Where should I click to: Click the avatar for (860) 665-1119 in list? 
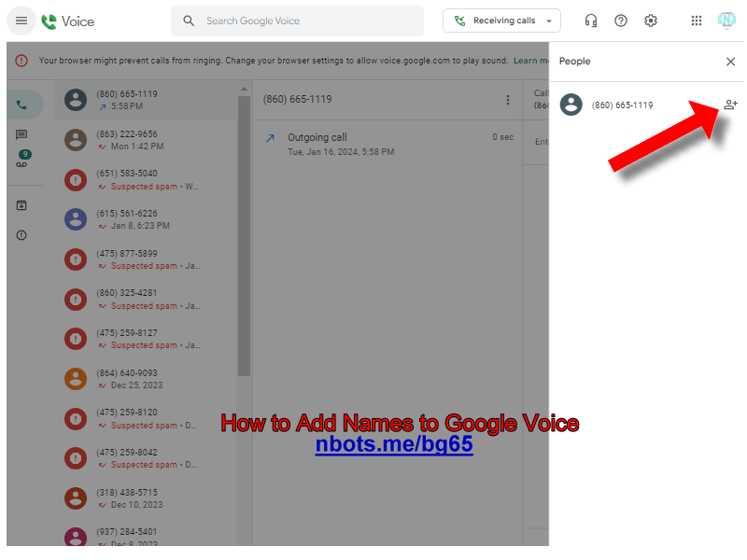tap(76, 100)
